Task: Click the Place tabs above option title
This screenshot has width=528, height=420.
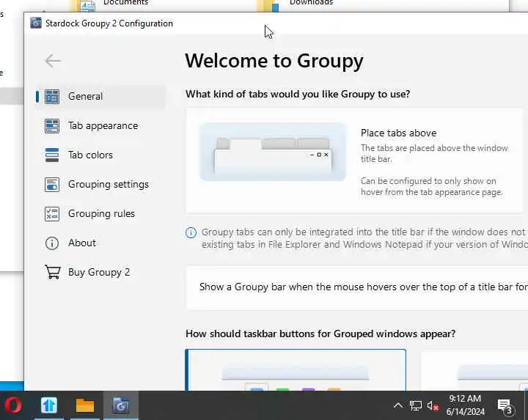Action: [398, 133]
